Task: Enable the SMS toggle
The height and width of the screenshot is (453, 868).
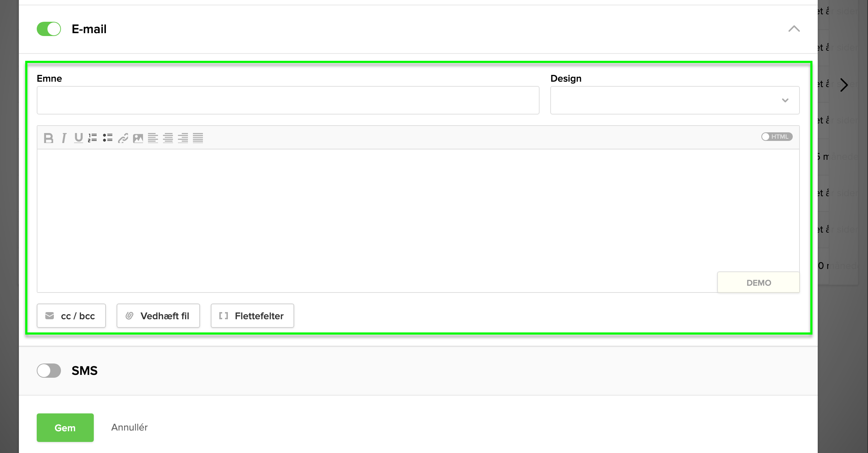Action: pyautogui.click(x=49, y=371)
